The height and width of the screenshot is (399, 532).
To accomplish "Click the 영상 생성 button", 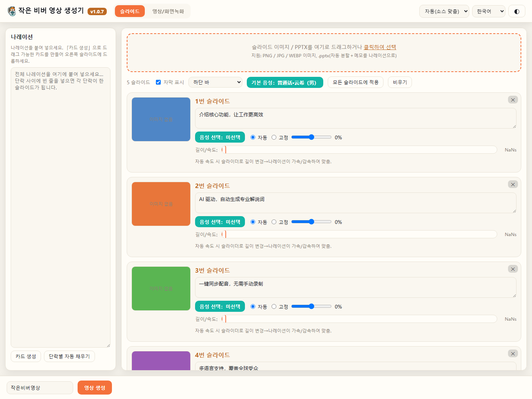I will [x=95, y=388].
